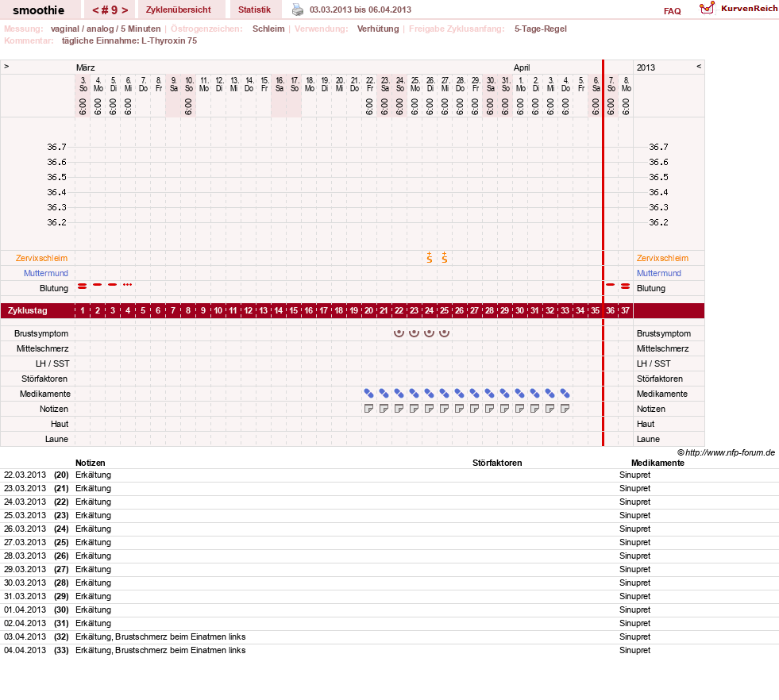Viewport: 779px width, 700px height.
Task: Click the medication pill on 4 April
Action: (x=565, y=394)
